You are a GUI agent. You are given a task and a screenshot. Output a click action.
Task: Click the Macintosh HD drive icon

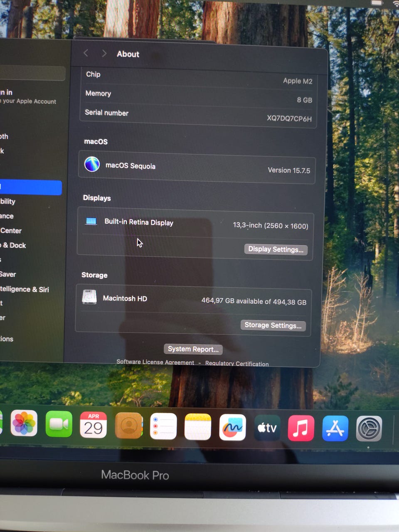pyautogui.click(x=89, y=297)
